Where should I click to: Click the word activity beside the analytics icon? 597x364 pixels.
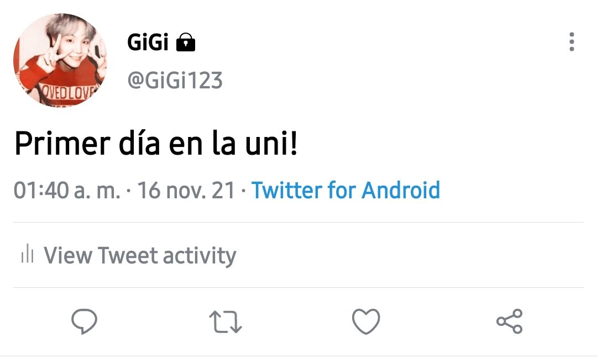[200, 256]
